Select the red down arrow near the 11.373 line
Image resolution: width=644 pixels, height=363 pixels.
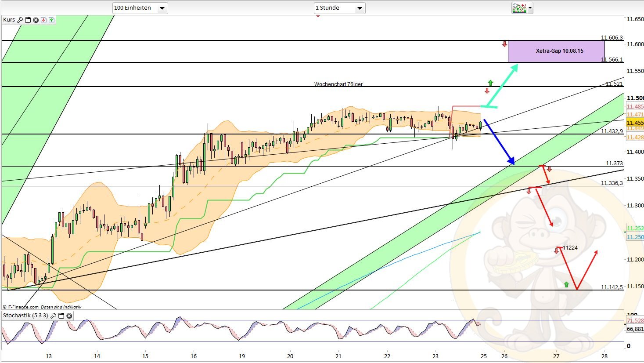(549, 169)
